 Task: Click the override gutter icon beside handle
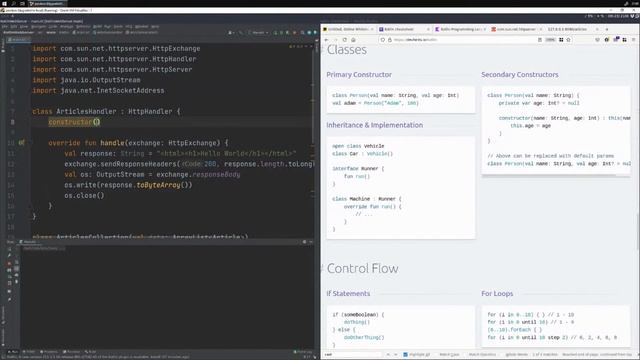point(21,143)
